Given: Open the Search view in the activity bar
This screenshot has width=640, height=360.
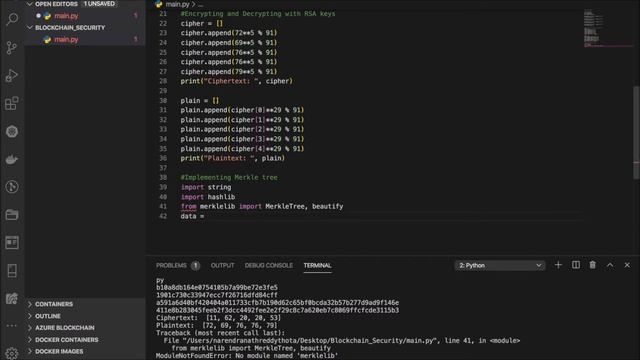Looking at the screenshot, I should [12, 19].
